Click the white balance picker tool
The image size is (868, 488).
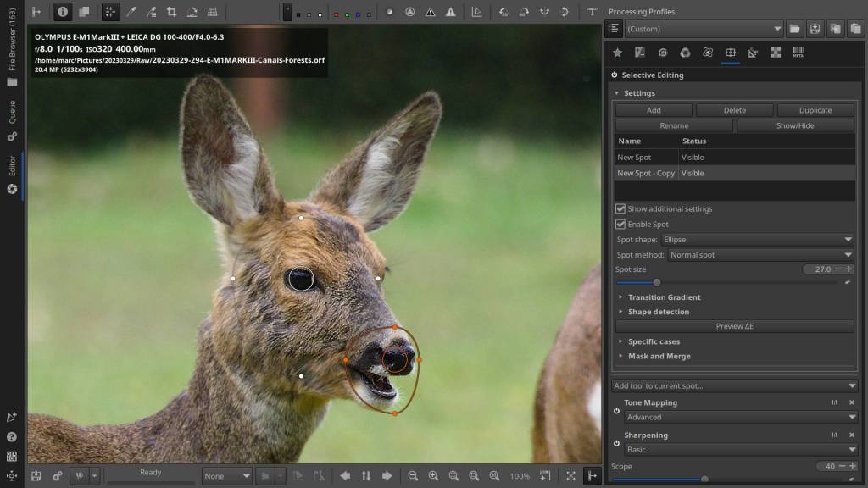point(131,12)
